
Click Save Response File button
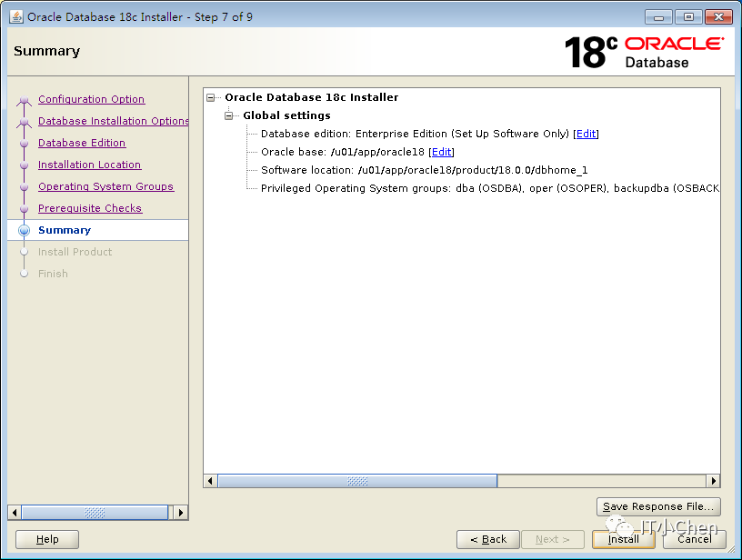click(658, 506)
